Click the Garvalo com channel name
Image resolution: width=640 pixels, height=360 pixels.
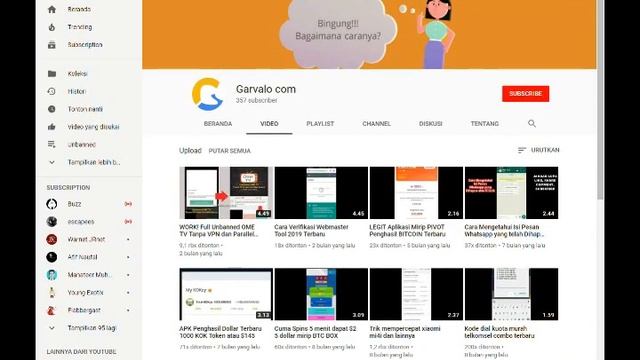pos(266,89)
